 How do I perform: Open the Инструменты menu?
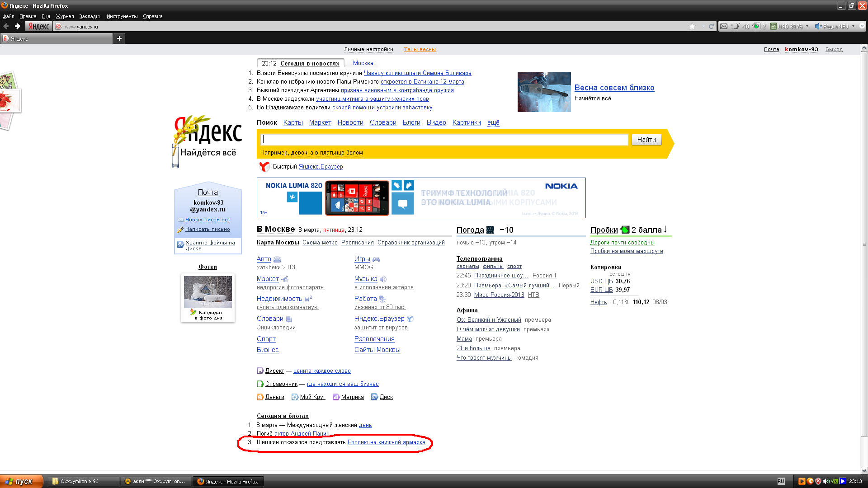[x=122, y=16]
